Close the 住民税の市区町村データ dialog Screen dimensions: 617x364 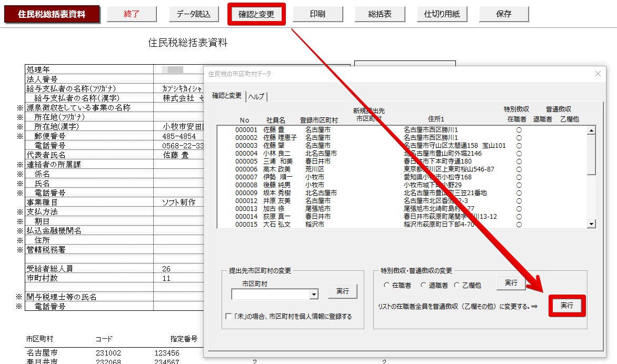pos(598,74)
